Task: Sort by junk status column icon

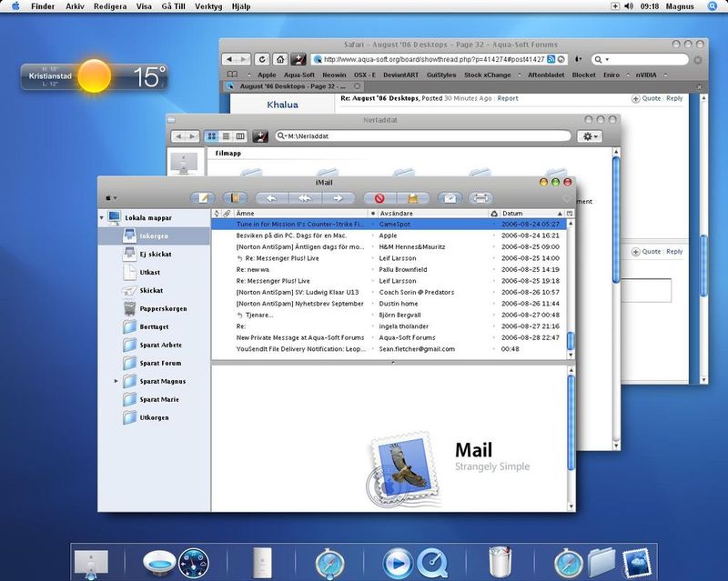Action: click(x=494, y=214)
